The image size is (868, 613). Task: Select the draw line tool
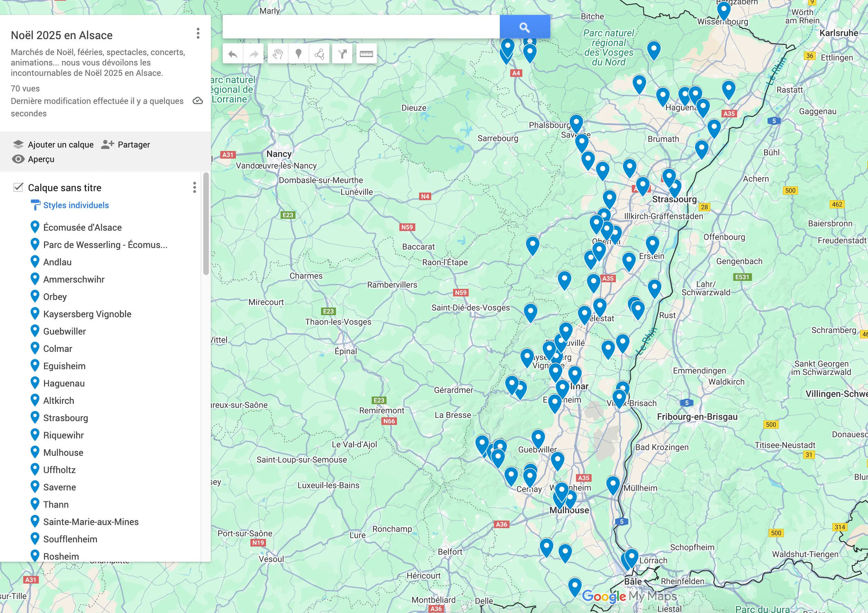point(319,54)
